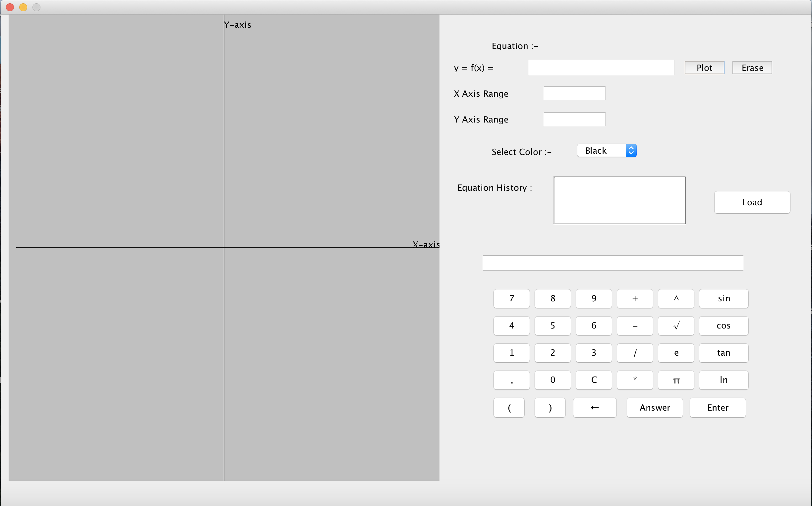The height and width of the screenshot is (506, 812).
Task: Open the Select Color dropdown
Action: tap(607, 151)
